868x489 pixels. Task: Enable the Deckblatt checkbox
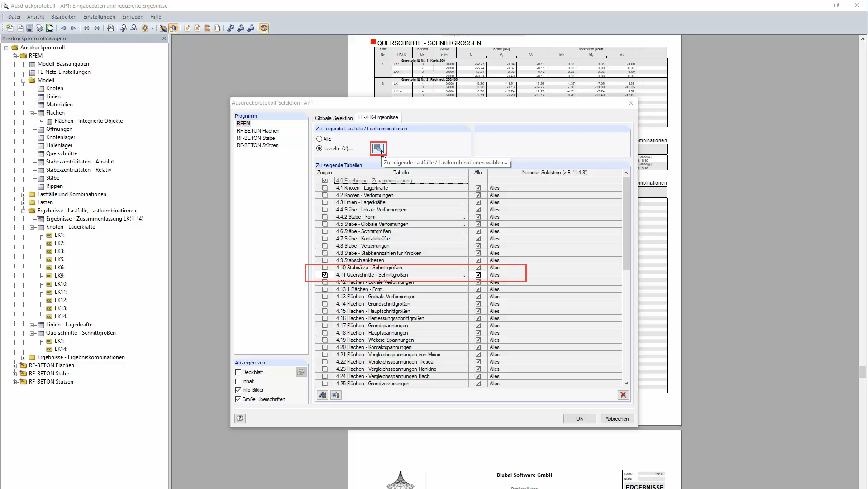click(x=238, y=372)
